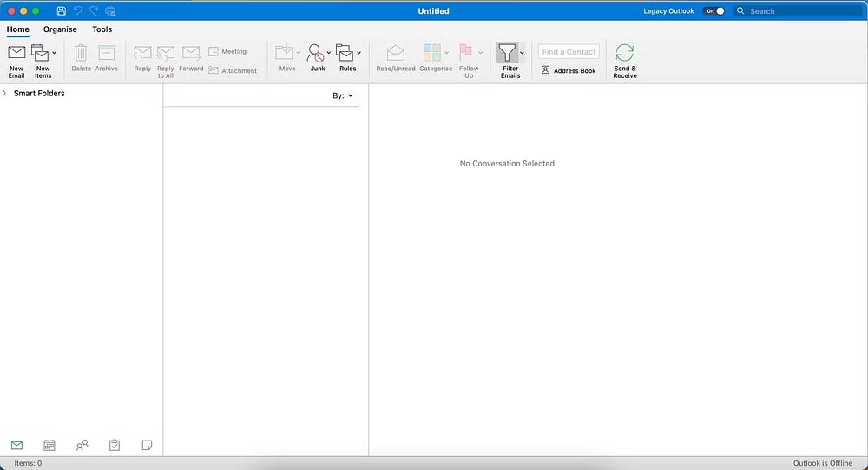Screen dimensions: 868x470
Task: Click the Move folder icon
Action: coord(285,53)
